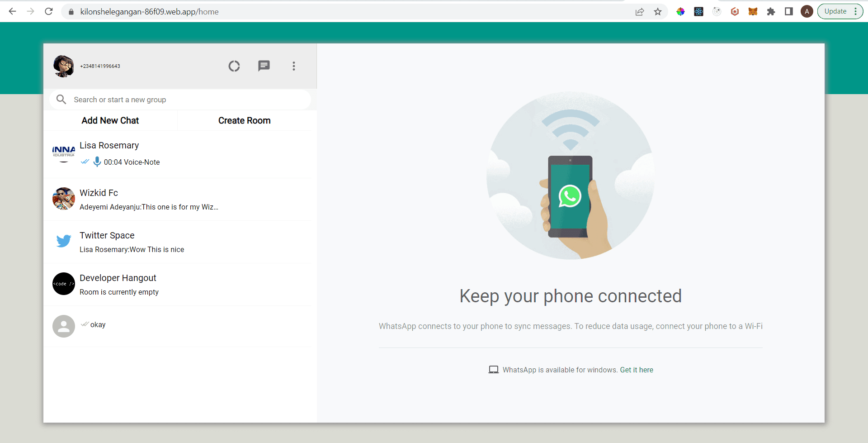This screenshot has height=443, width=868.
Task: Open the Twitter Space room
Action: (177, 242)
